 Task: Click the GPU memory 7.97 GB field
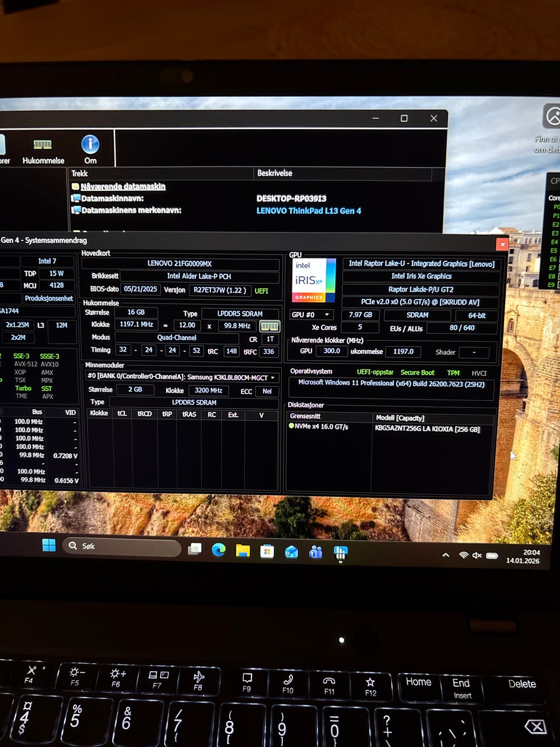[x=360, y=315]
